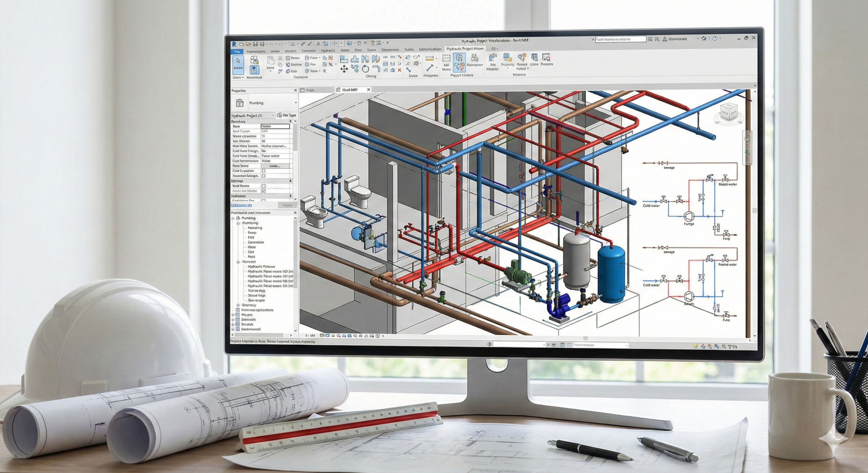Click the Edit Type button in Properties
Screen dimensions: 868x473
point(287,116)
